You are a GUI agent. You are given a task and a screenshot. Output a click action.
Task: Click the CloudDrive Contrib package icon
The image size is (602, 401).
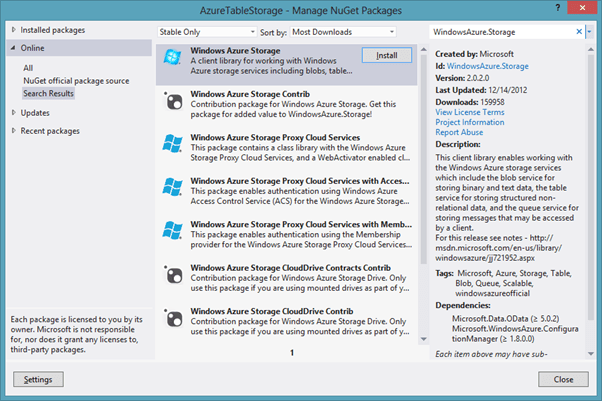coord(174,318)
